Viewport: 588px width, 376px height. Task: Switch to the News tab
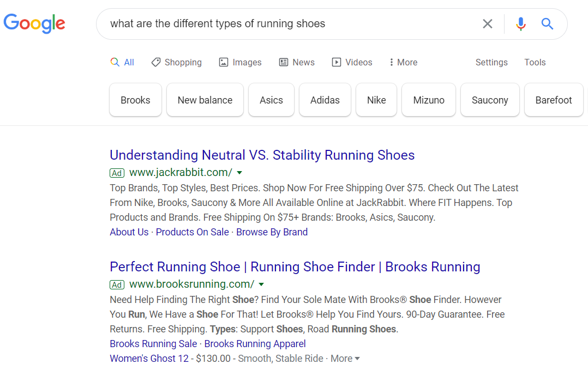coord(297,62)
